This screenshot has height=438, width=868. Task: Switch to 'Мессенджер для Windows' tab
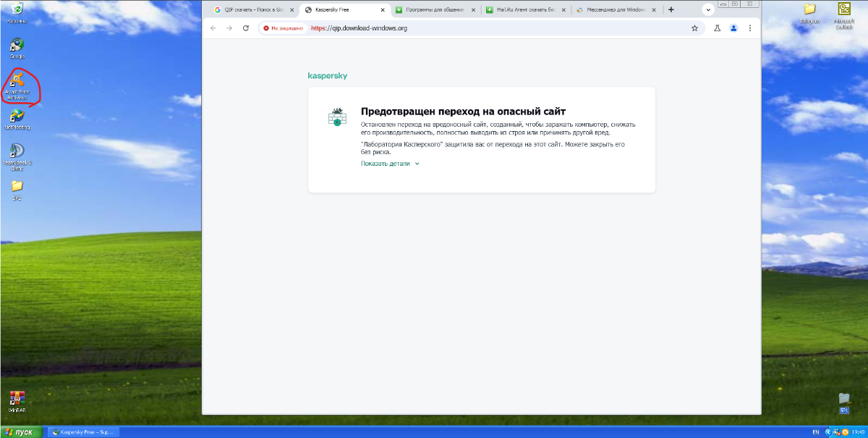tap(616, 10)
